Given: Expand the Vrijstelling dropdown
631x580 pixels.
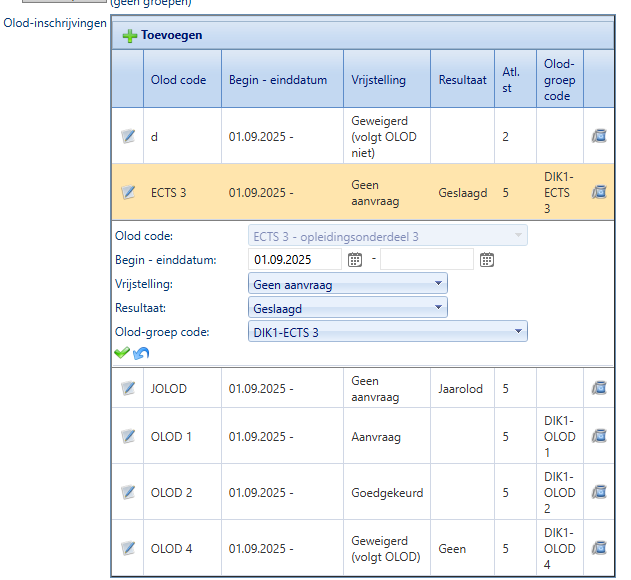Looking at the screenshot, I should pos(438,284).
